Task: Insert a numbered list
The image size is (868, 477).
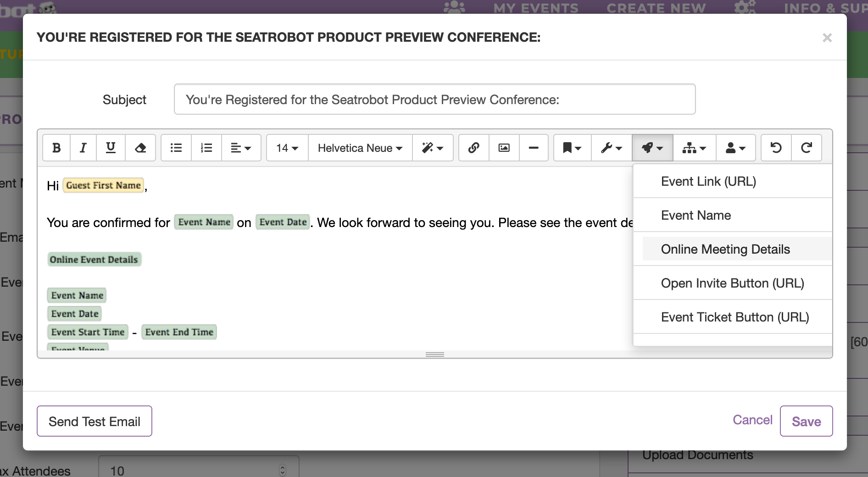Action: [x=206, y=148]
